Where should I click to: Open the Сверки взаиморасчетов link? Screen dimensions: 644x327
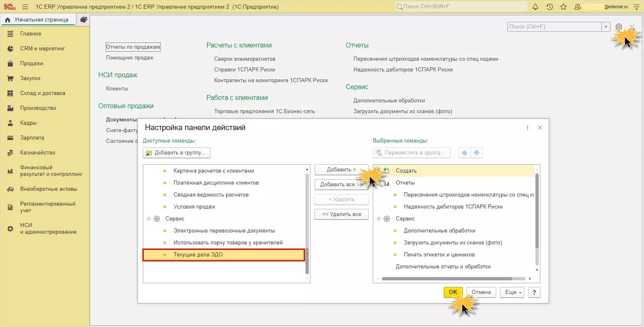pyautogui.click(x=245, y=59)
